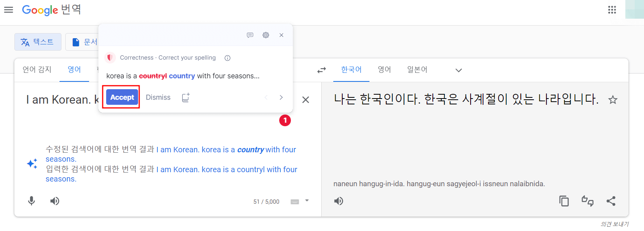Click 의견 보내기 feedback link
Screen dimensions: 644x231
614,224
